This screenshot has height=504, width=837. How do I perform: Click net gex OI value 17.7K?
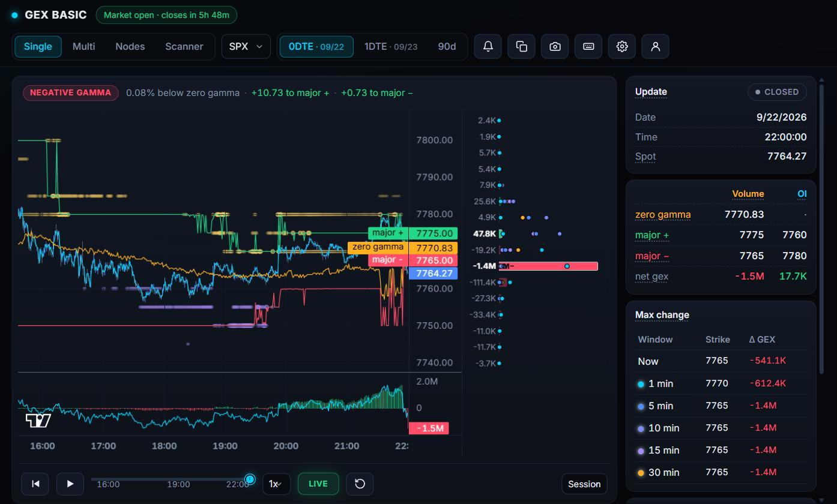[793, 277]
